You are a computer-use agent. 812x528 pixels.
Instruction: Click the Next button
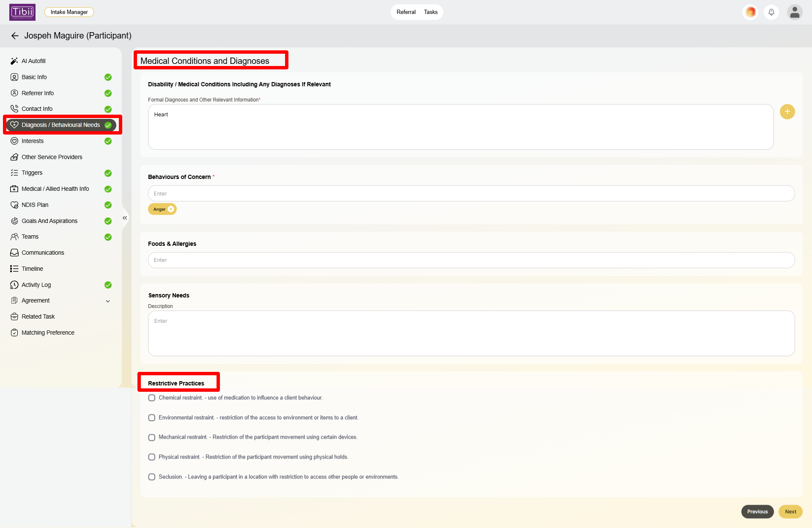pos(790,511)
